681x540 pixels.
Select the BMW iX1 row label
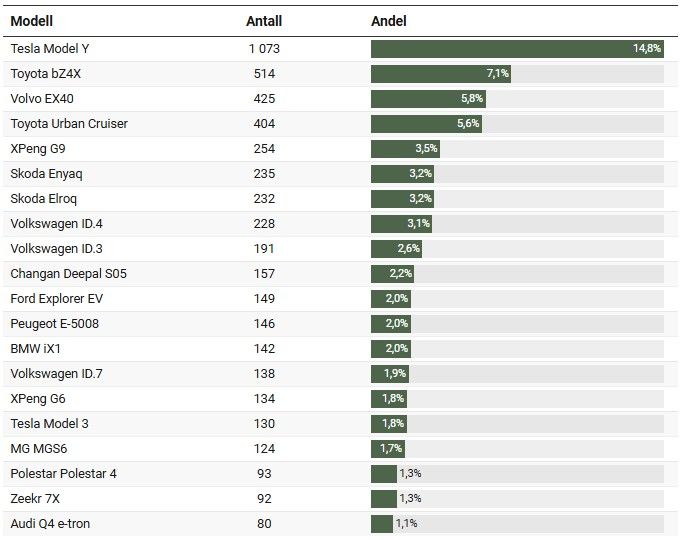(x=37, y=349)
